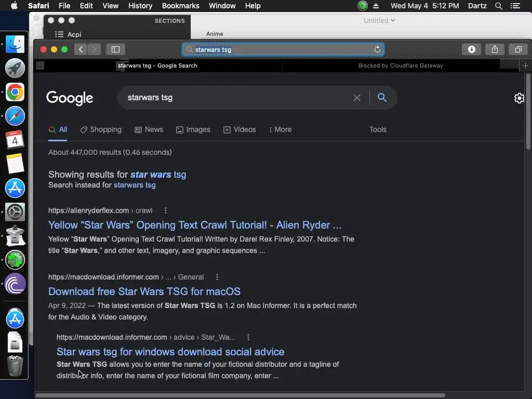This screenshot has height=399, width=532.
Task: Open Spotlight search in menu bar
Action: [x=498, y=6]
